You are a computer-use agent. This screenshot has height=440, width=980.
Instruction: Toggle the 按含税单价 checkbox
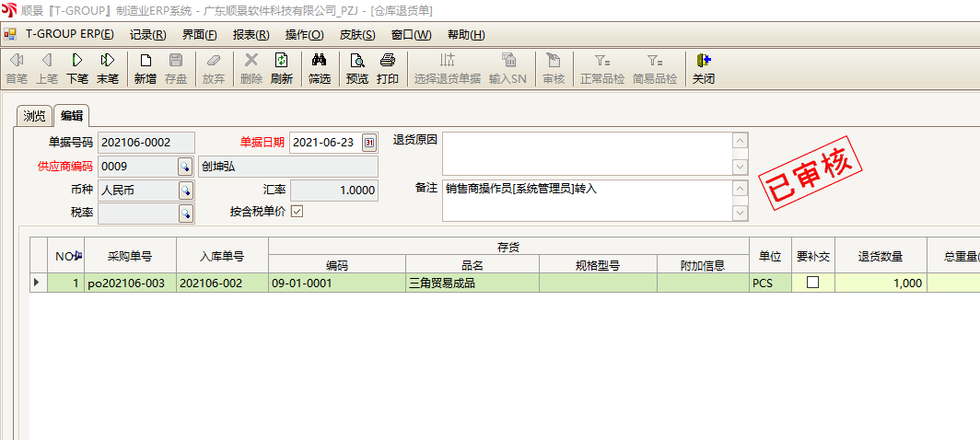297,211
